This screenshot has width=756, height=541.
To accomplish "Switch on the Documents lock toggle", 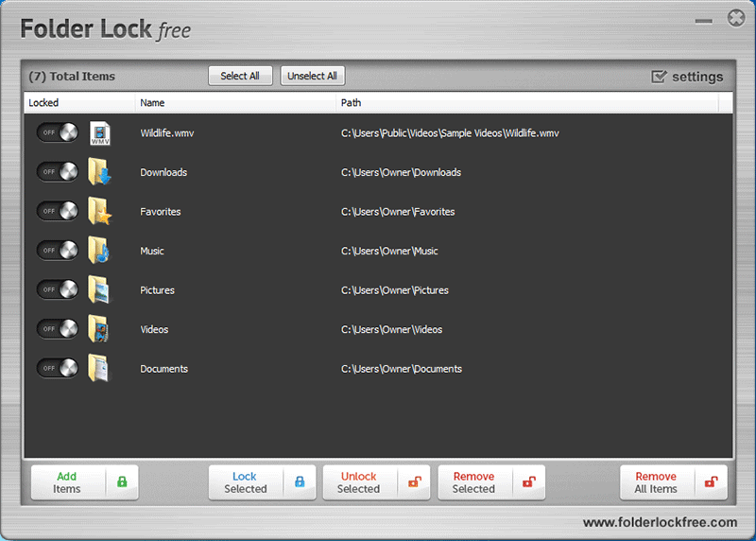I will coord(58,368).
